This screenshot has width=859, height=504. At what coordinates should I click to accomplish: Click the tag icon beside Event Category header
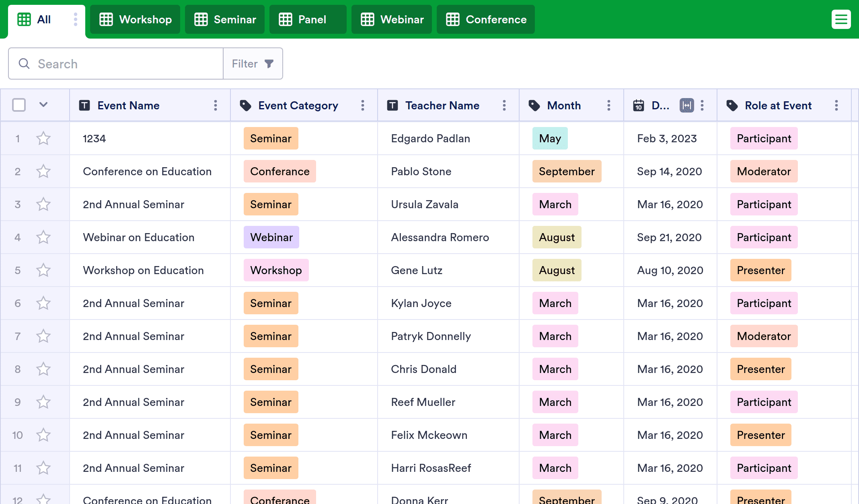245,105
